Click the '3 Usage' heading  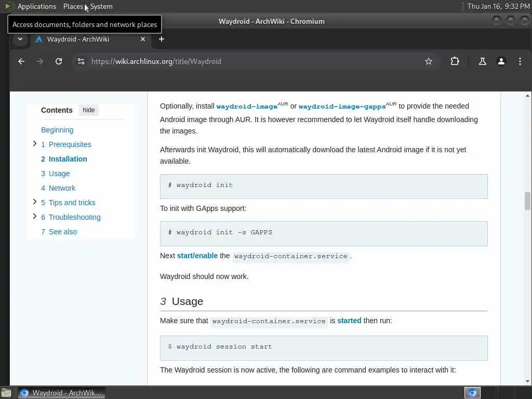(181, 301)
